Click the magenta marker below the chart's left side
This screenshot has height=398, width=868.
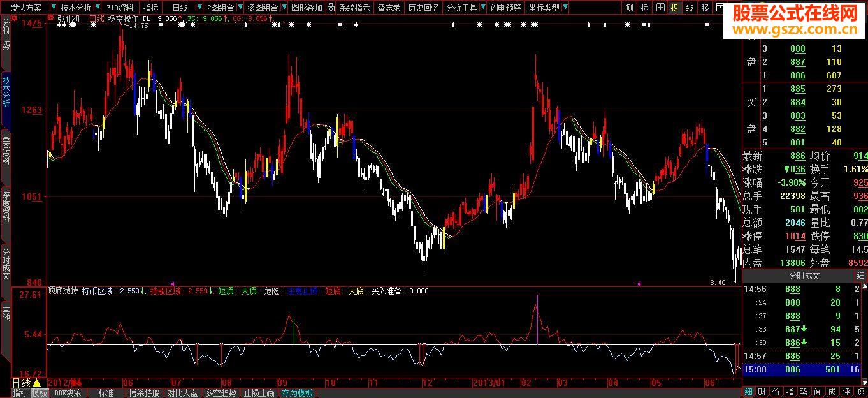tap(171, 283)
